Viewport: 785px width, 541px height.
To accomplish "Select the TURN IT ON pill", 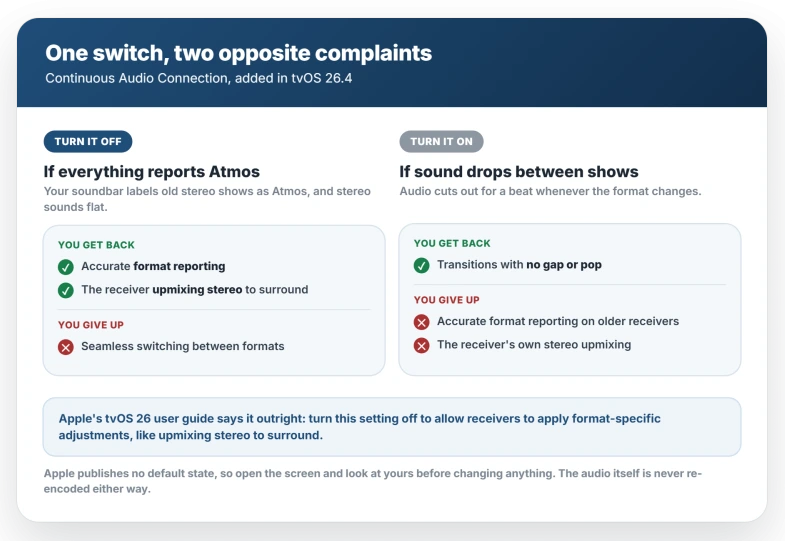I will 442,142.
